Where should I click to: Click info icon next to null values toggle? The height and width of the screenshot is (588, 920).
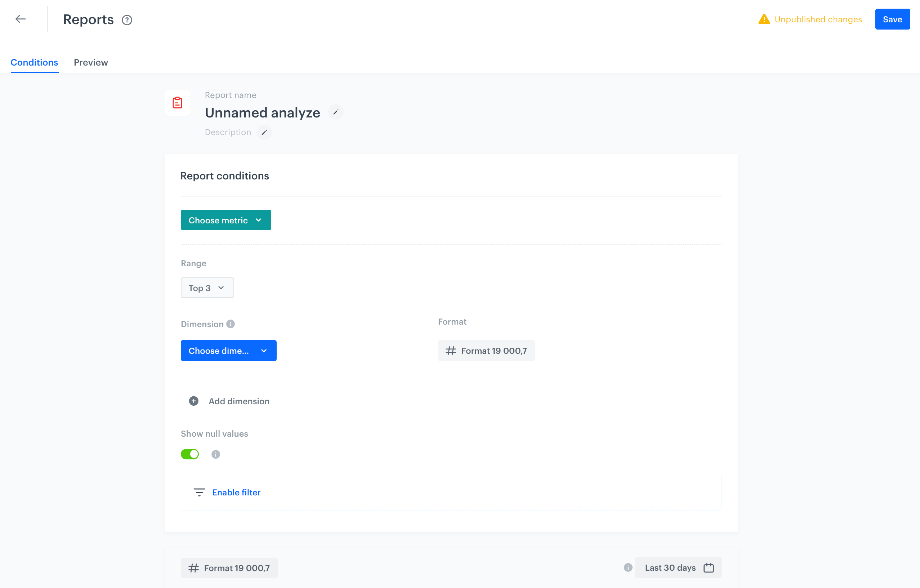215,454
